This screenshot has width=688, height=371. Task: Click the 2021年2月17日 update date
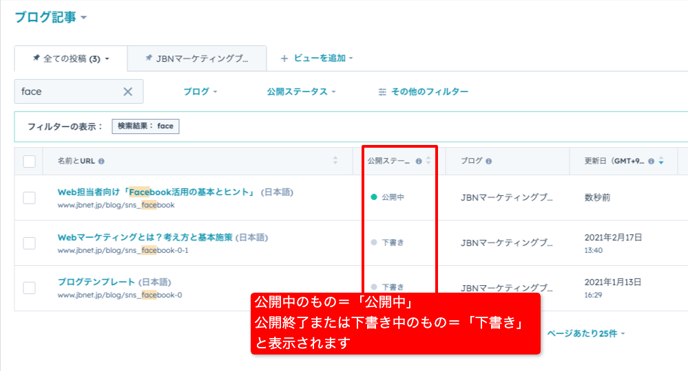[x=613, y=238]
